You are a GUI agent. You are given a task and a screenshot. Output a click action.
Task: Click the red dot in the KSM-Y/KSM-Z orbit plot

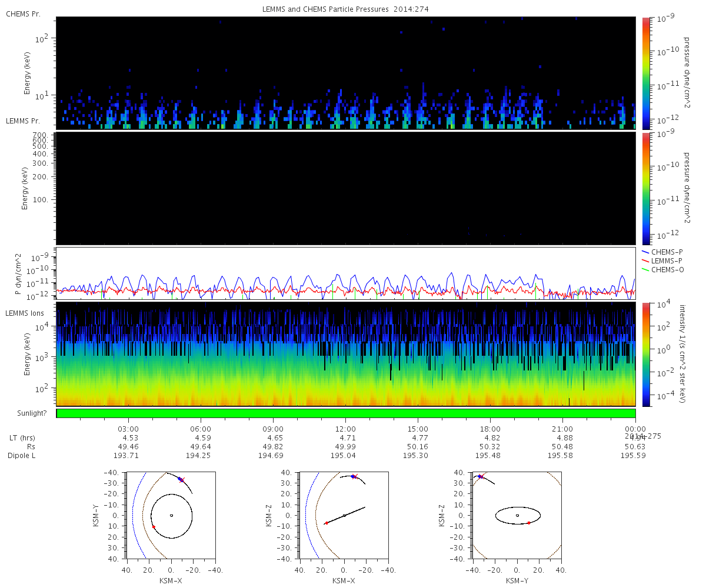(x=529, y=523)
